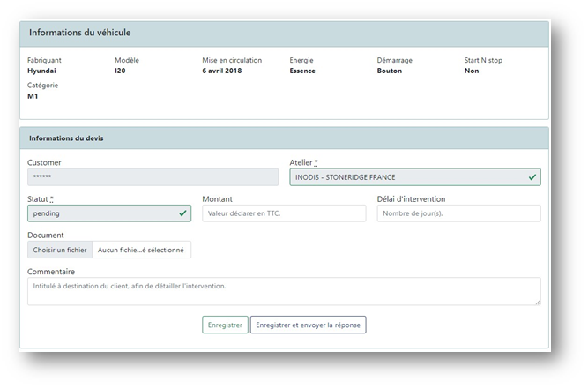
Task: Click the 'Aucun fichier sélectionné' file label
Action: tap(141, 250)
